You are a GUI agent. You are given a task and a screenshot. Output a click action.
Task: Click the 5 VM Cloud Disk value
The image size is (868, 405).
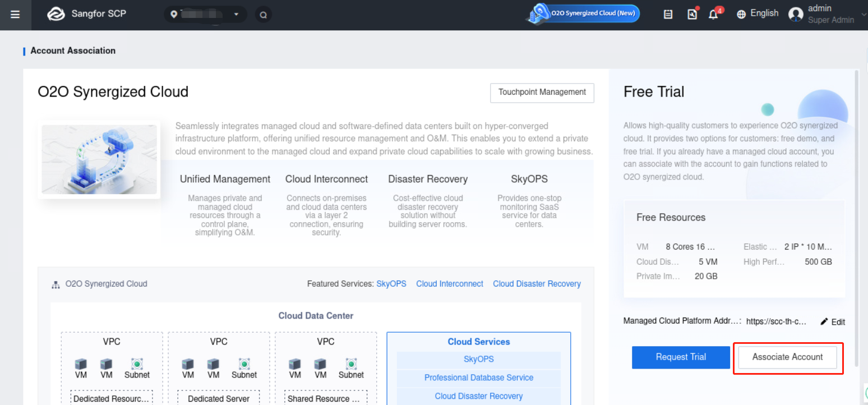[708, 262]
